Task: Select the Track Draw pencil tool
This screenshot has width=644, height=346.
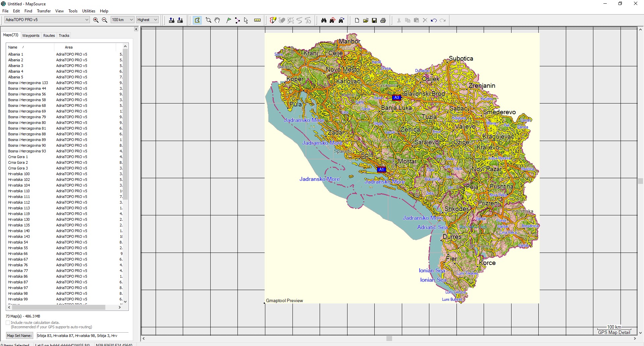Action: pos(273,20)
